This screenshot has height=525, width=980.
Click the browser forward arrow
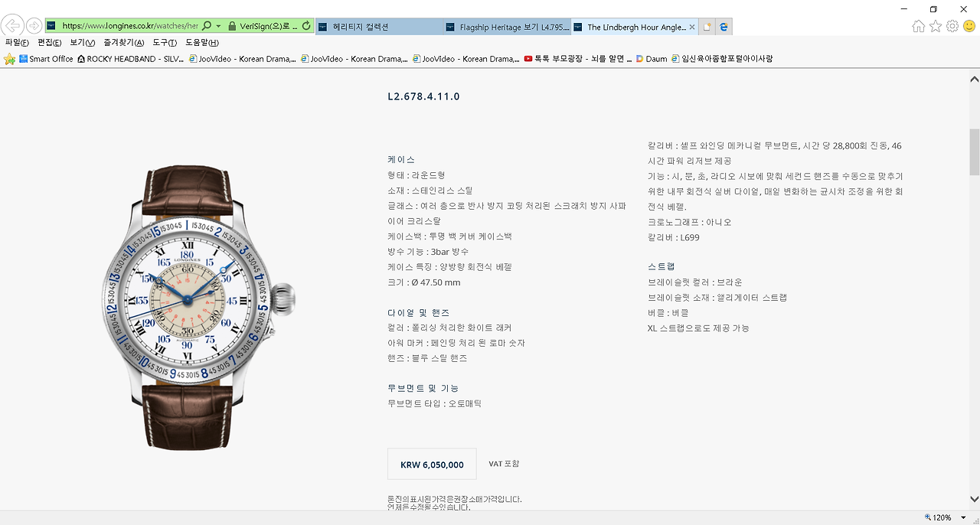click(x=34, y=26)
